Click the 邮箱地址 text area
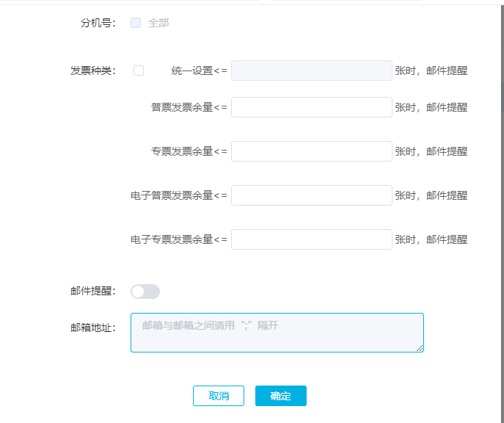 277,333
